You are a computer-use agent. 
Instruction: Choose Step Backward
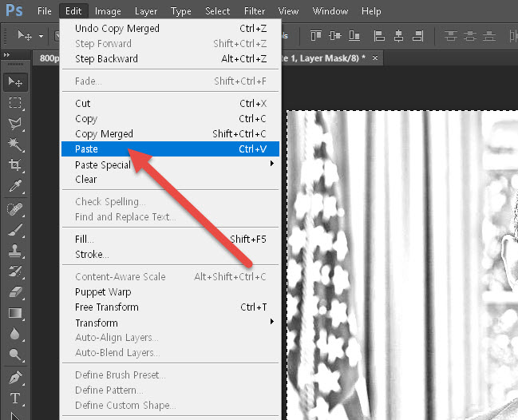tap(170, 59)
